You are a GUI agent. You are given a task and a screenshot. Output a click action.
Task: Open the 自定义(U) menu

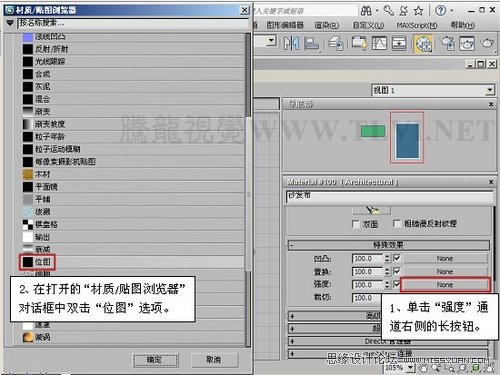click(x=368, y=25)
